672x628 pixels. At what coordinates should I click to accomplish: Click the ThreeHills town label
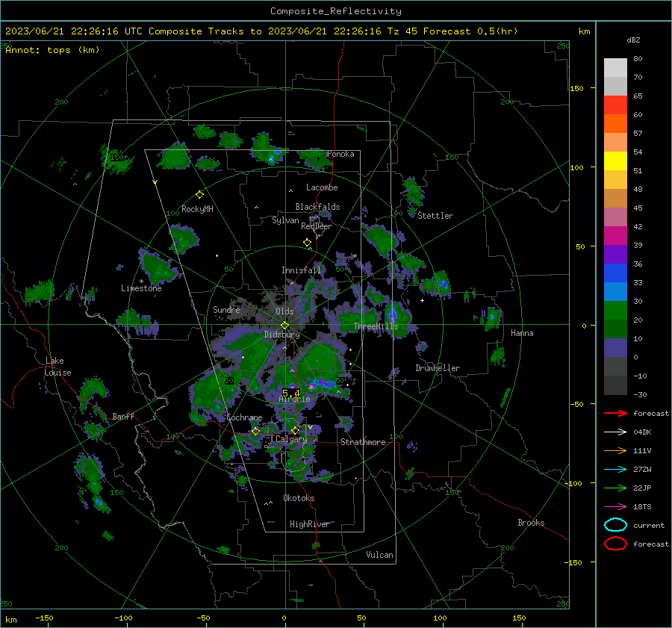coord(376,326)
